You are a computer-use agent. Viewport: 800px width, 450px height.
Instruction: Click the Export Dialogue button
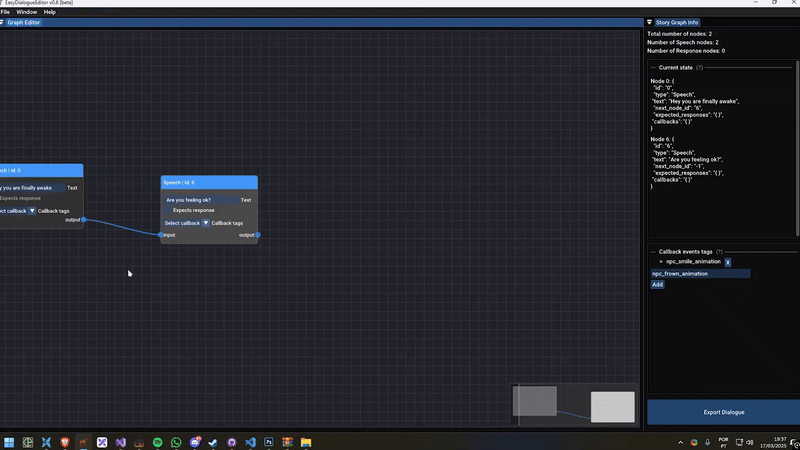722,412
